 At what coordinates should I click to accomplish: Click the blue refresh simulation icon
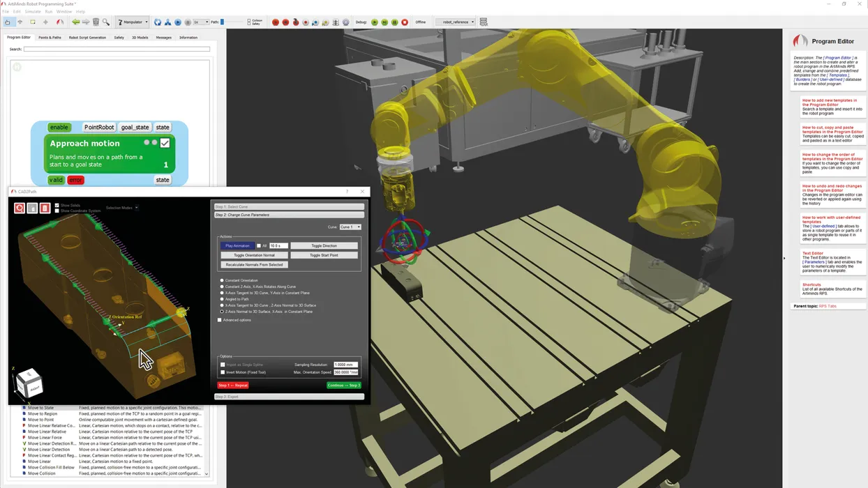tap(158, 22)
